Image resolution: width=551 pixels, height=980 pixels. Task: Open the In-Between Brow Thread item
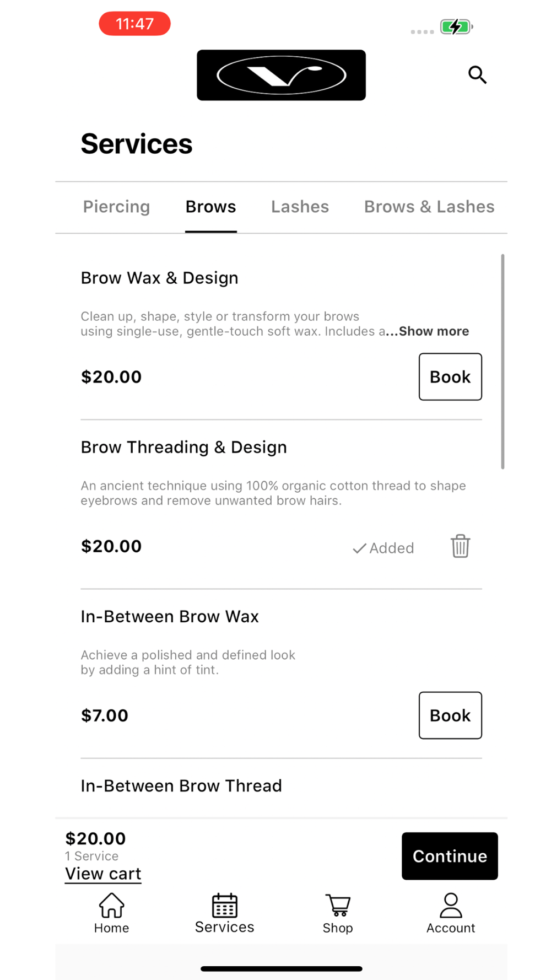[181, 785]
